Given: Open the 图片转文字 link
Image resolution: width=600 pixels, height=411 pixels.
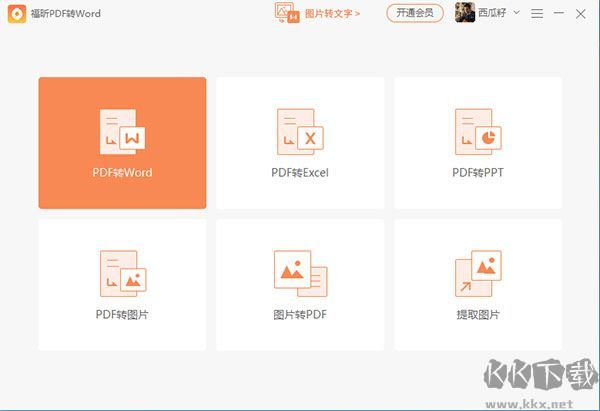Looking at the screenshot, I should [332, 14].
